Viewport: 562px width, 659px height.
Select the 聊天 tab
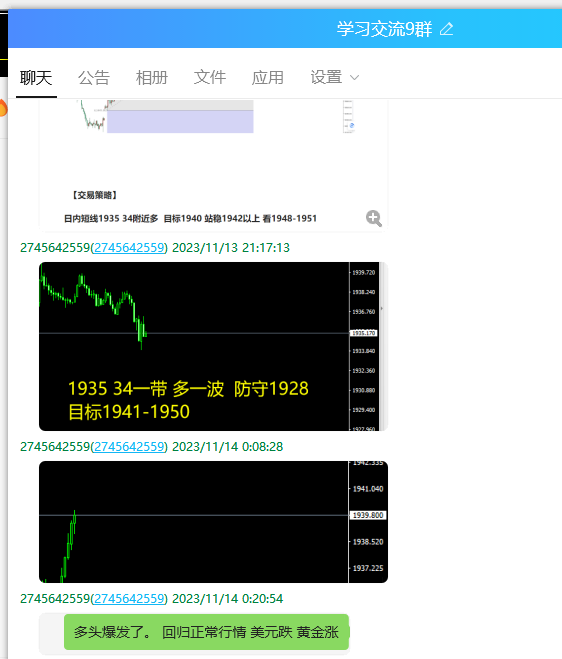[x=36, y=78]
